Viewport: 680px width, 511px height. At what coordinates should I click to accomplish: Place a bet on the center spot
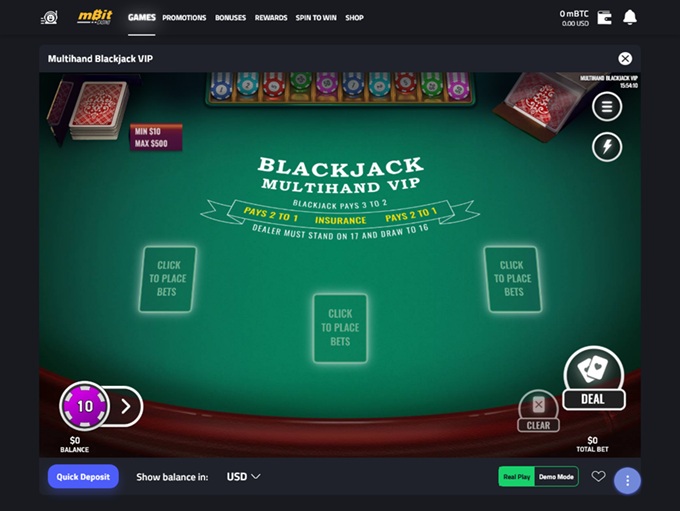click(340, 328)
